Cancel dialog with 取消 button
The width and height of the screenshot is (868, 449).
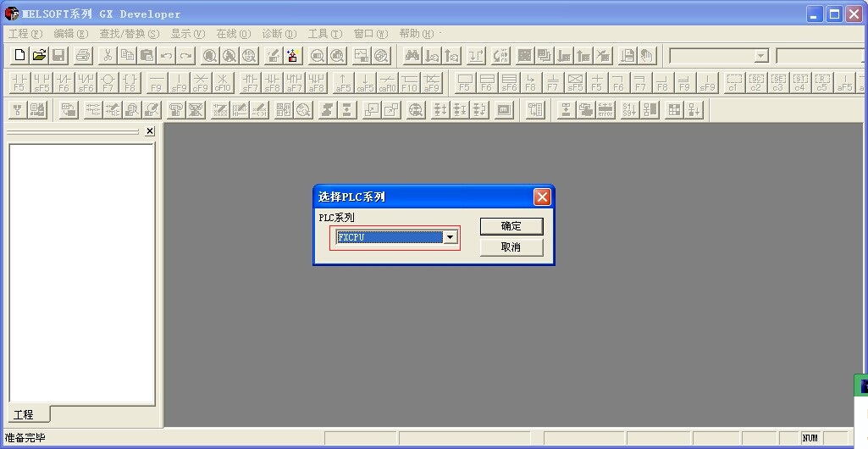[x=511, y=247]
